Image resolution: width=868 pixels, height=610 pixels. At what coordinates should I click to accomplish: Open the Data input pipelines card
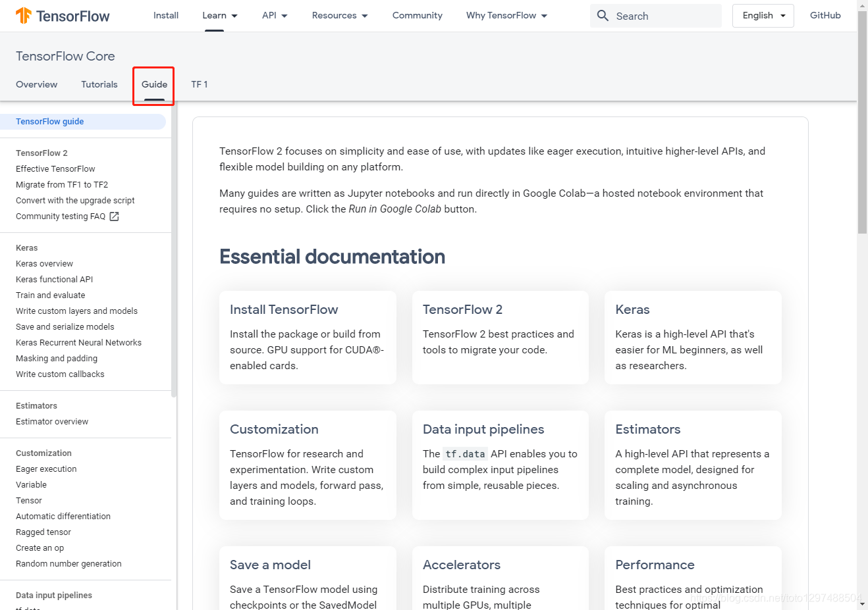(501, 465)
